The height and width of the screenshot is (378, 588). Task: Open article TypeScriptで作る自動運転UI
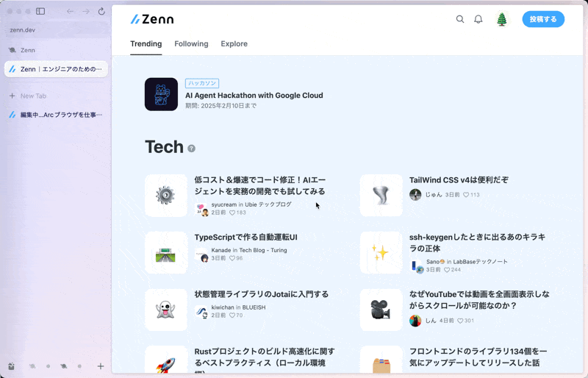(x=245, y=237)
